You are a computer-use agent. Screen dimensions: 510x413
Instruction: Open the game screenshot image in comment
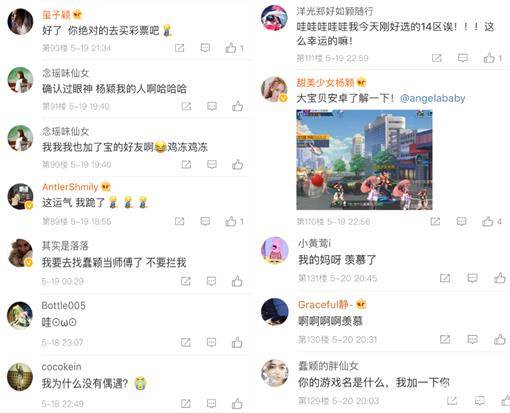(x=364, y=160)
